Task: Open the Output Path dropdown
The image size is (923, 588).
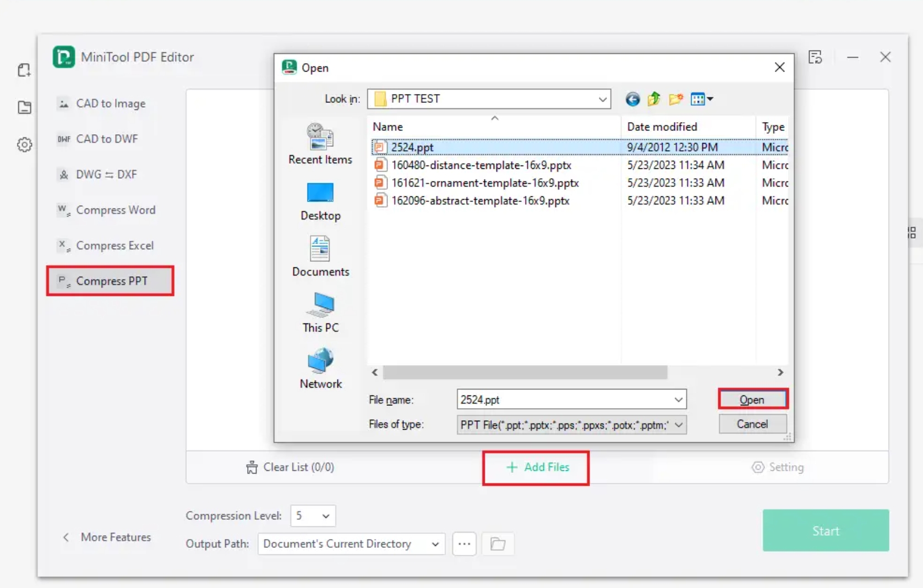Action: click(x=351, y=544)
